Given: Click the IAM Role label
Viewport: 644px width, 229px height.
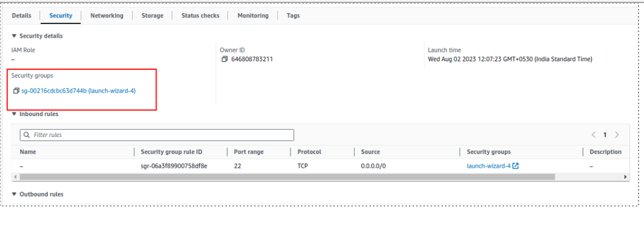Looking at the screenshot, I should (23, 50).
